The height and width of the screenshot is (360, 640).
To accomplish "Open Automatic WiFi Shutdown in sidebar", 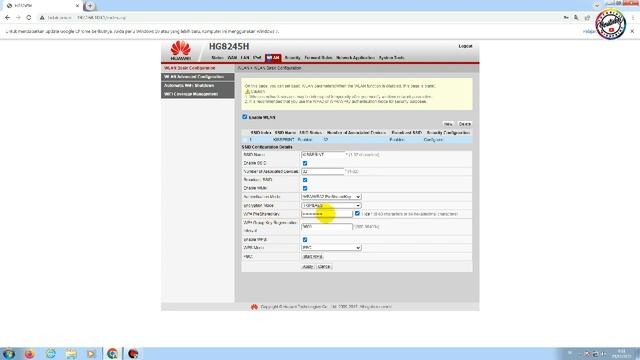I will [198, 86].
